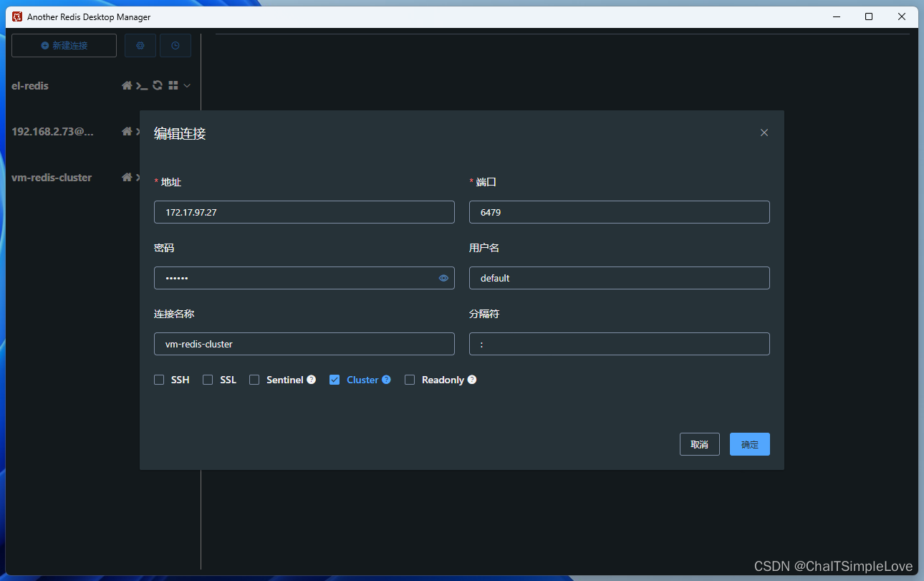Enable the Readonly checkbox

click(x=410, y=380)
